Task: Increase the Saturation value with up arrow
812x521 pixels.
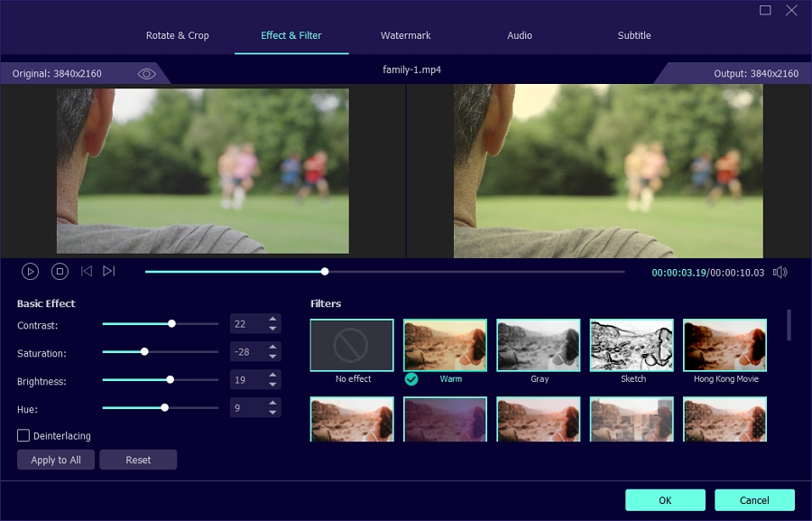Action: 272,347
